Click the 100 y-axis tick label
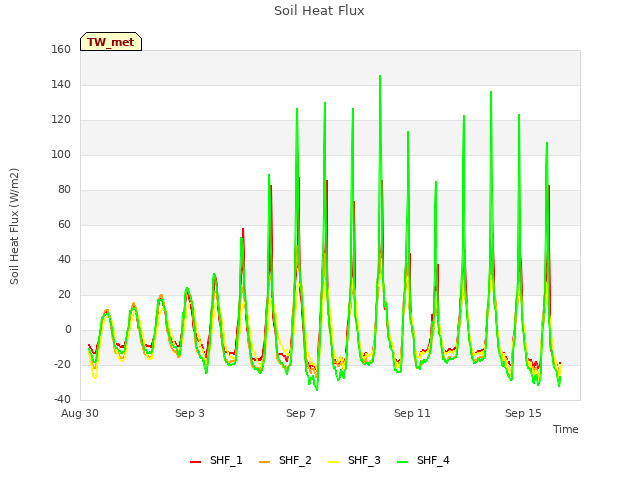This screenshot has width=640, height=480. pos(61,155)
